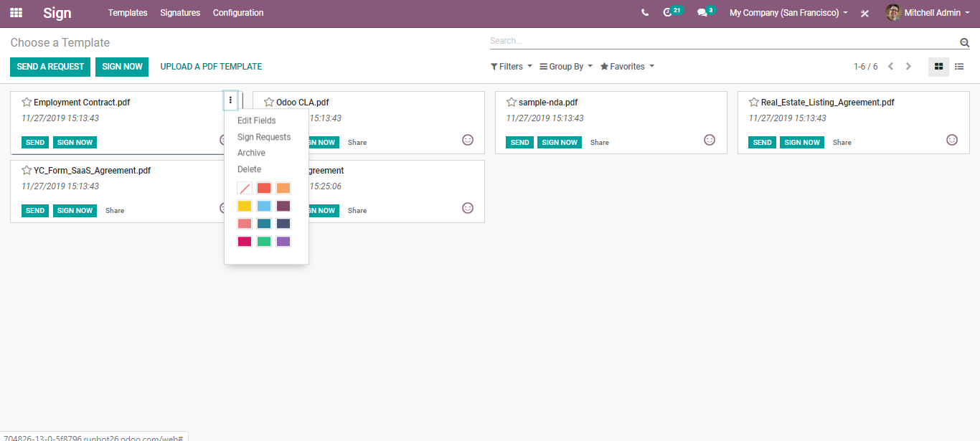Click kebab menu on Employment Contract card
This screenshot has width=980, height=441.
tap(230, 100)
